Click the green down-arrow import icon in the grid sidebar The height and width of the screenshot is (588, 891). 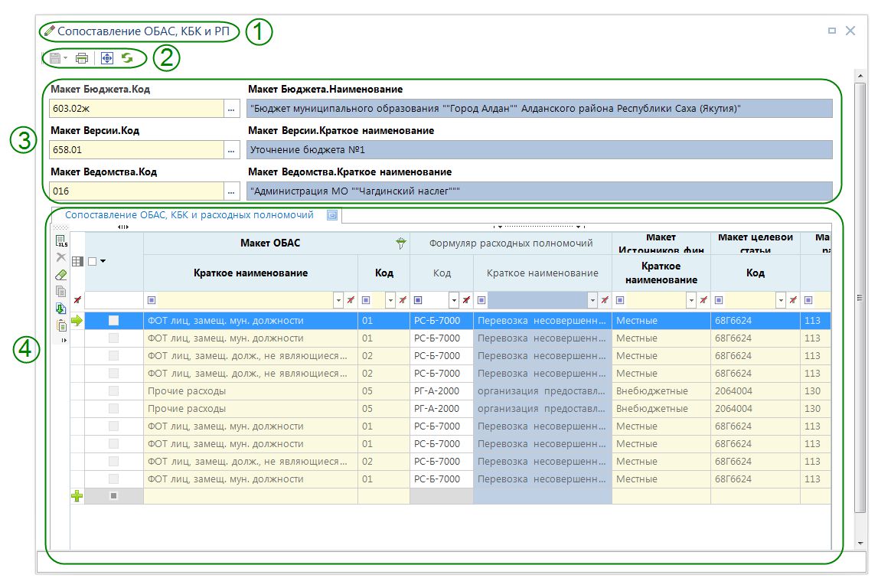[x=62, y=308]
